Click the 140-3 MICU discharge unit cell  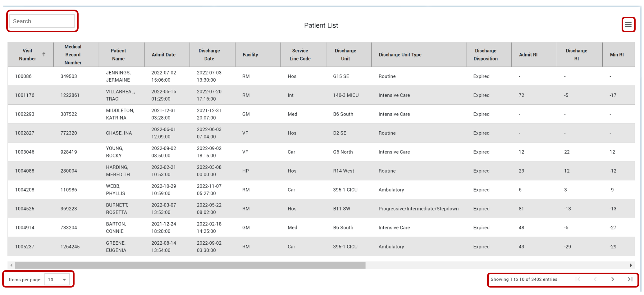(346, 95)
